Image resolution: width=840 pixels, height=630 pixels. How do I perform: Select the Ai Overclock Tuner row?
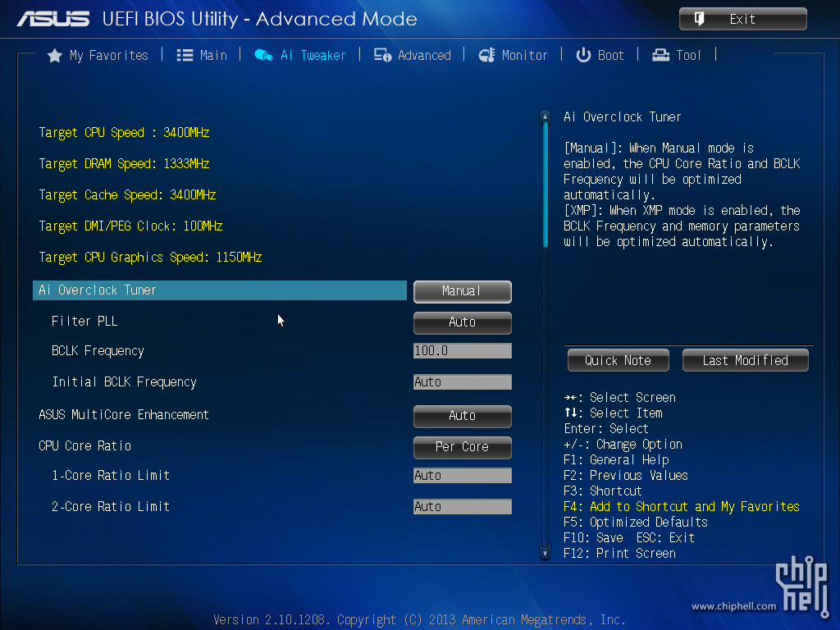click(x=220, y=290)
